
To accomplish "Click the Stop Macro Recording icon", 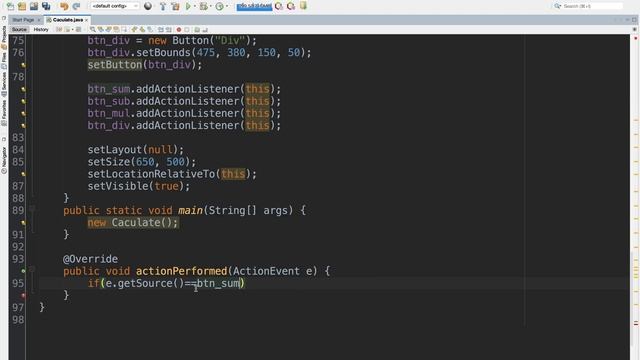I will tap(187, 29).
